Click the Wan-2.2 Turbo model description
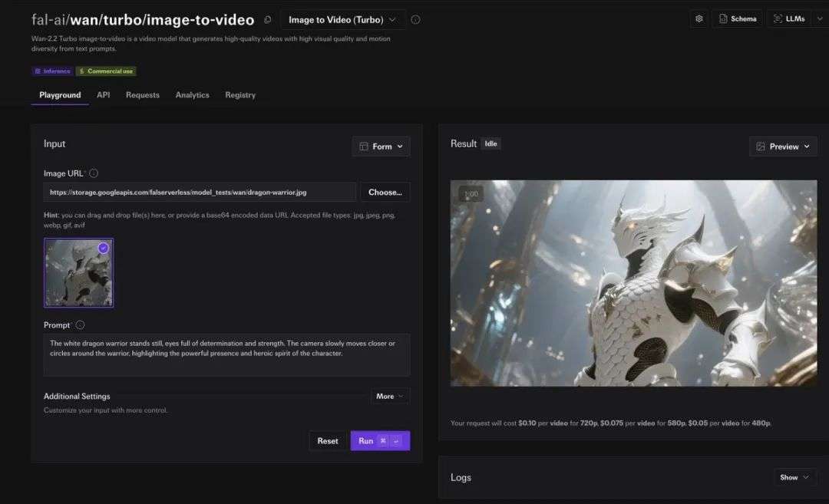 pyautogui.click(x=211, y=43)
